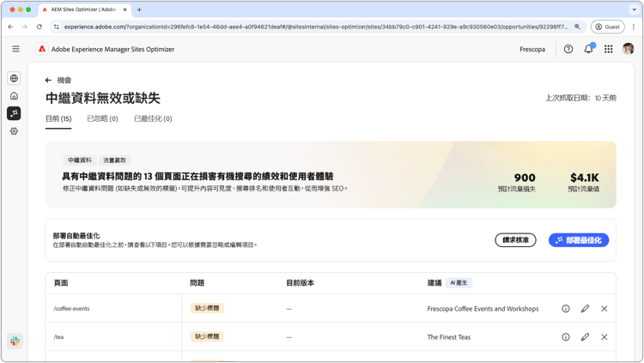Click the 流量贏取 tag

(114, 160)
